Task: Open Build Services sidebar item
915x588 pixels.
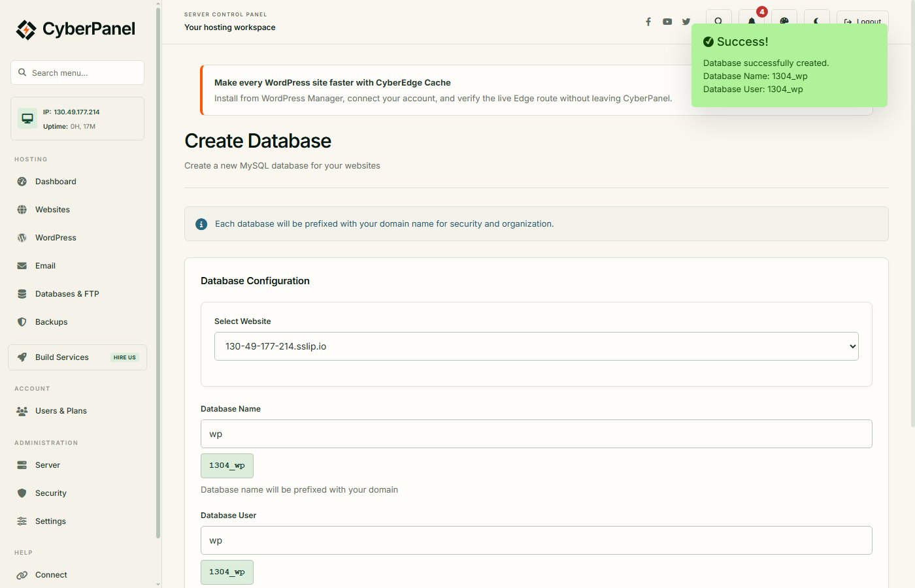Action: [x=78, y=357]
